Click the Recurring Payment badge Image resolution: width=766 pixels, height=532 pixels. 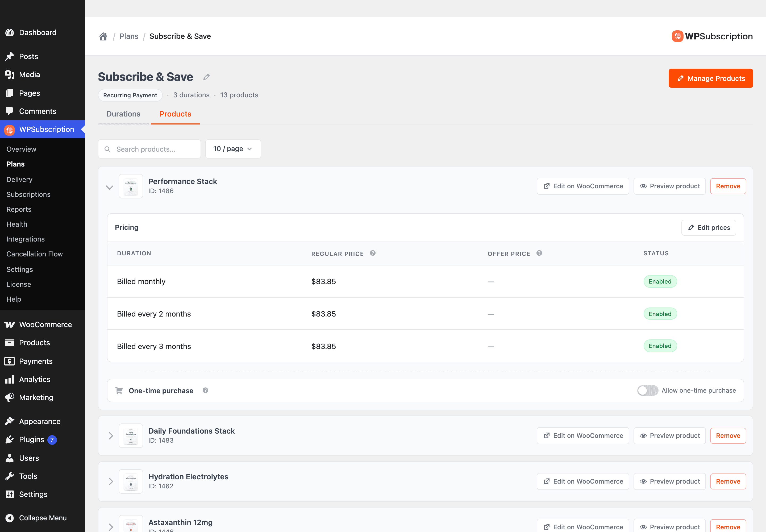[x=130, y=95]
